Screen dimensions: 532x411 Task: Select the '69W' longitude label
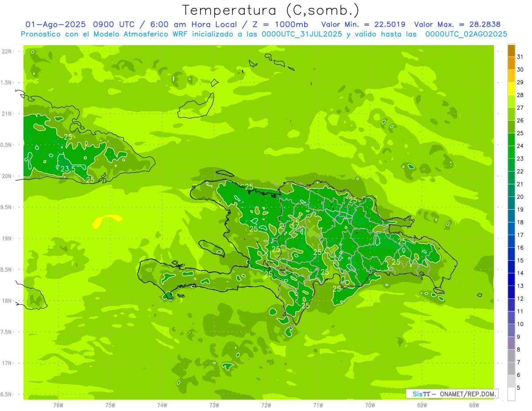point(422,405)
